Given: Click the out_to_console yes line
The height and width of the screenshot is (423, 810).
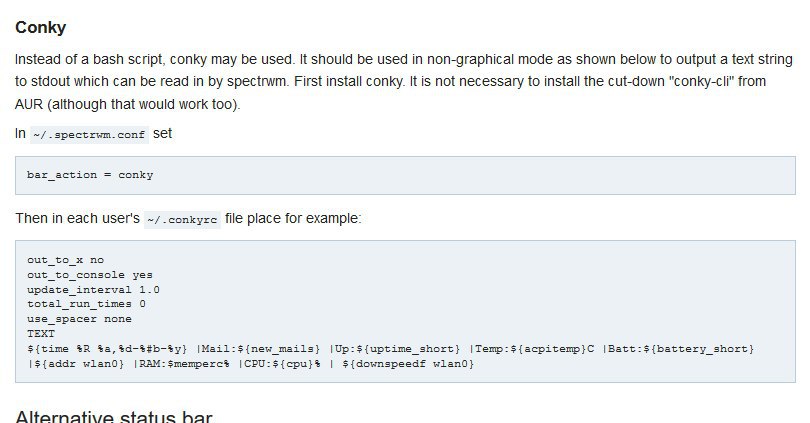Looking at the screenshot, I should click(x=90, y=275).
